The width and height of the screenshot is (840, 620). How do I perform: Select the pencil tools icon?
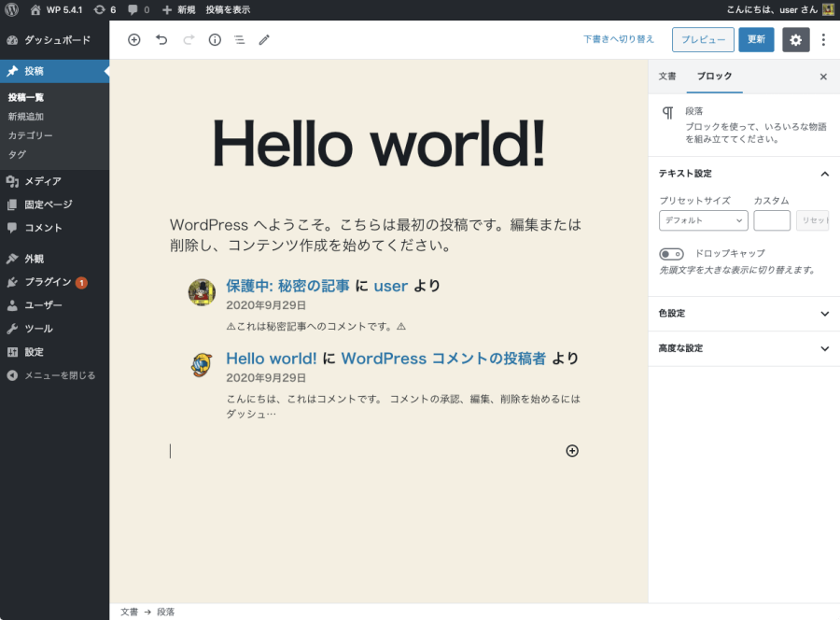264,39
